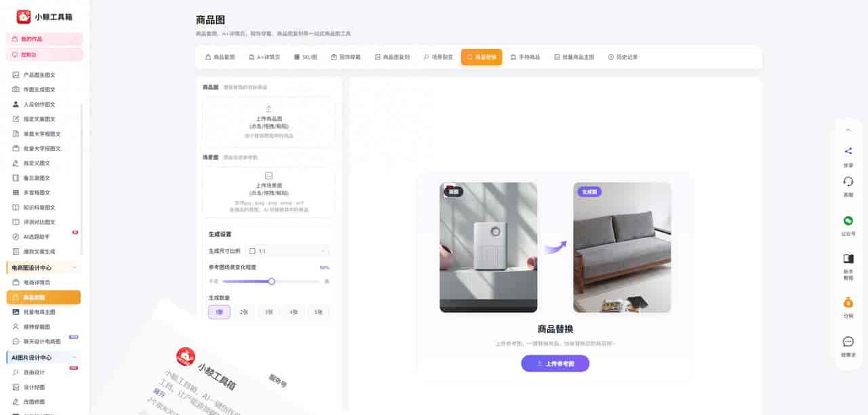Collapse the right floating panel with the chevron

[x=848, y=130]
